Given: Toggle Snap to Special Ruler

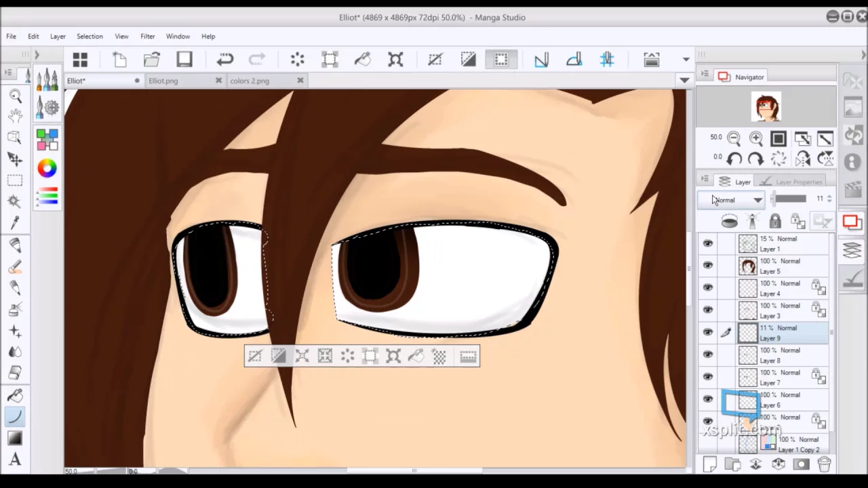Looking at the screenshot, I should (574, 60).
